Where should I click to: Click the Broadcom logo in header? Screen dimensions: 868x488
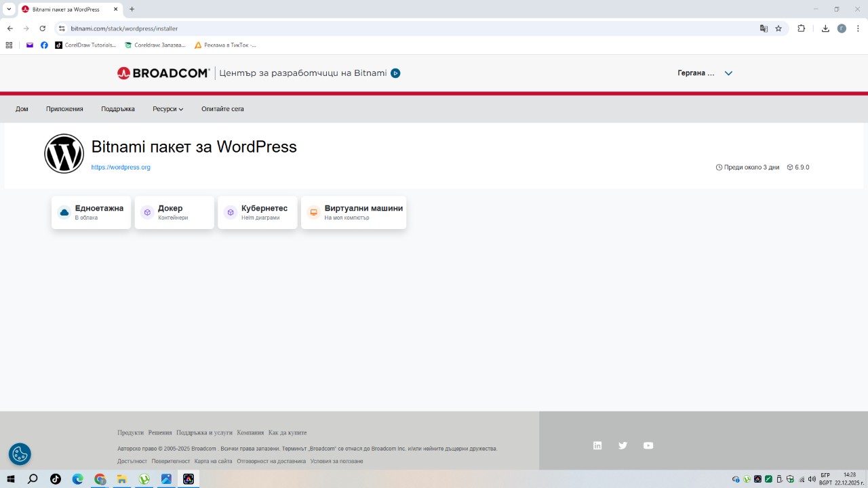click(163, 73)
